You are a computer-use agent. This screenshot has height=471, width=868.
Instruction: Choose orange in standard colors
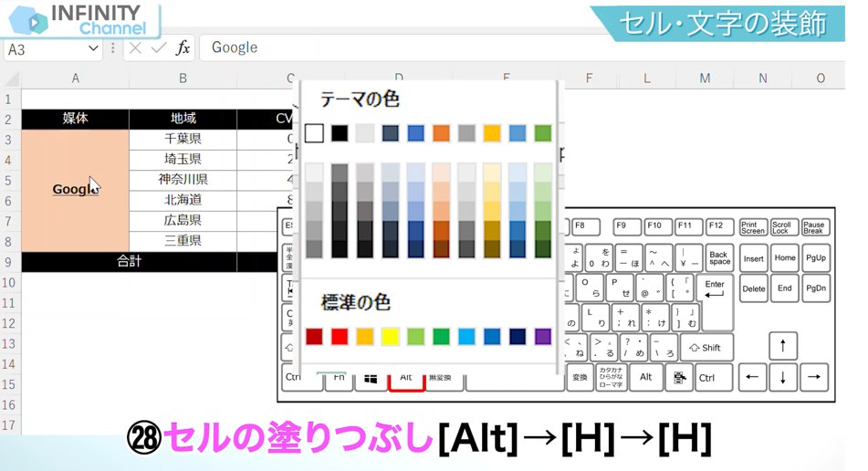(365, 337)
